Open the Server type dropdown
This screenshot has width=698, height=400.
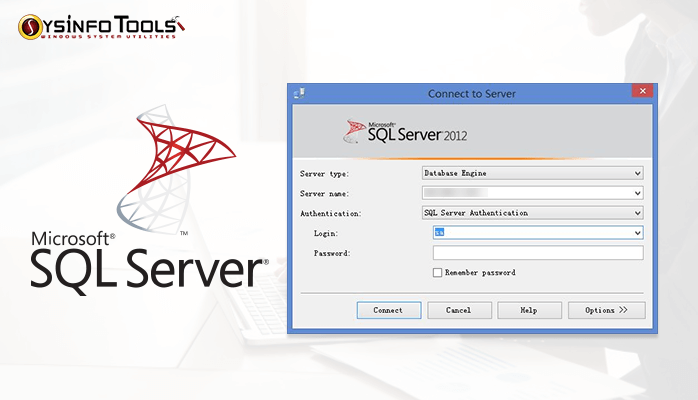click(x=532, y=173)
